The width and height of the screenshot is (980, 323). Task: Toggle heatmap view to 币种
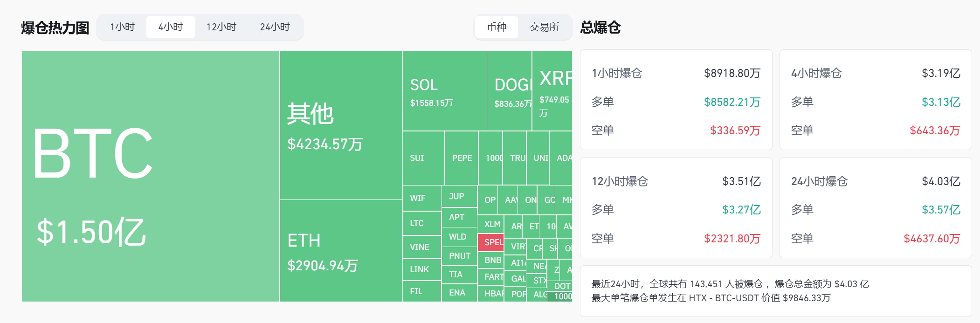[x=497, y=27]
